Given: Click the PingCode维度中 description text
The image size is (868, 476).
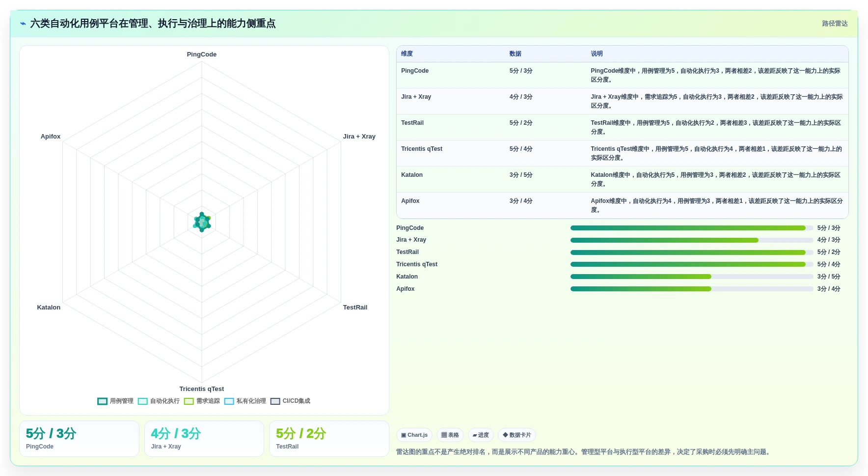Looking at the screenshot, I should [716, 75].
